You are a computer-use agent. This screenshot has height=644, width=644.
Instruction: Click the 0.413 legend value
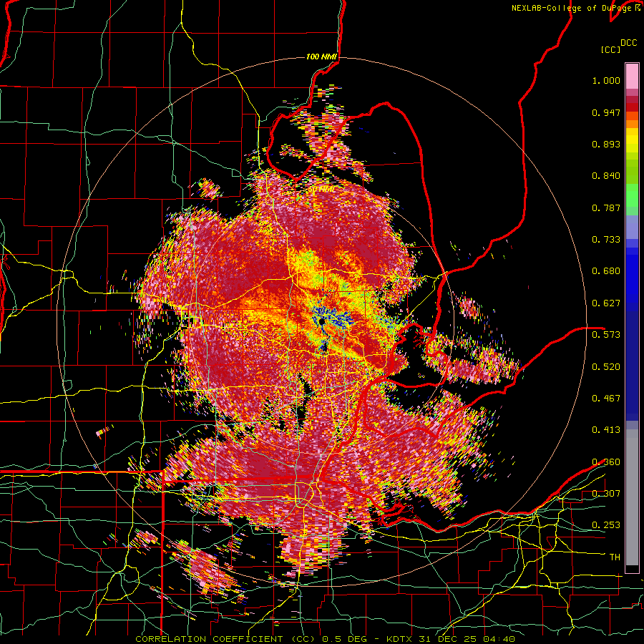(x=606, y=430)
